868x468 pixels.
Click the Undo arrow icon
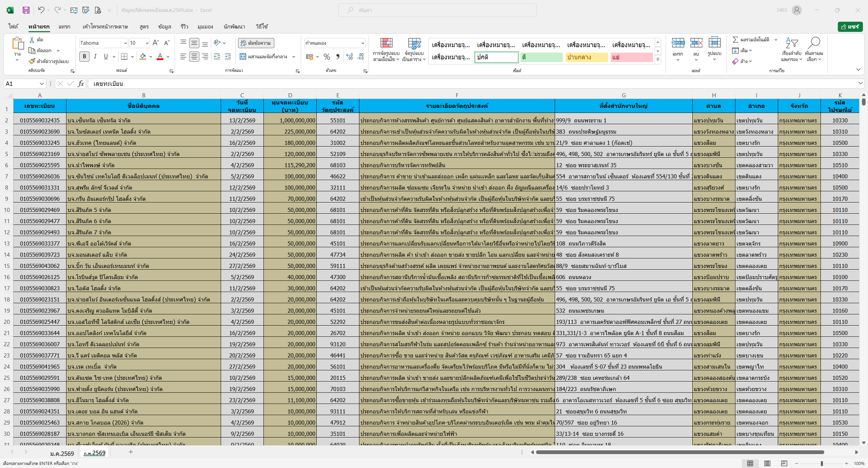[41, 10]
